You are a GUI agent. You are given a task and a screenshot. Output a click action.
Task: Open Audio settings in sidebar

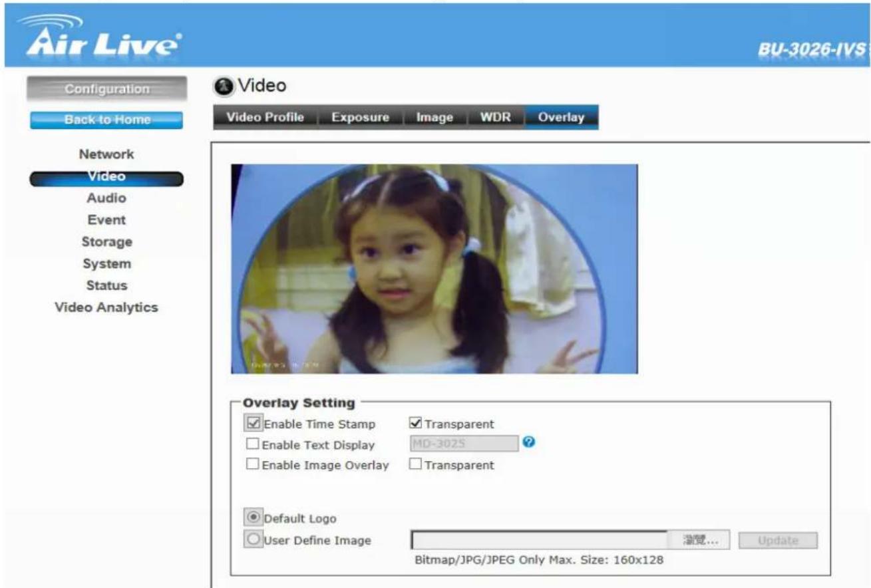pos(106,198)
